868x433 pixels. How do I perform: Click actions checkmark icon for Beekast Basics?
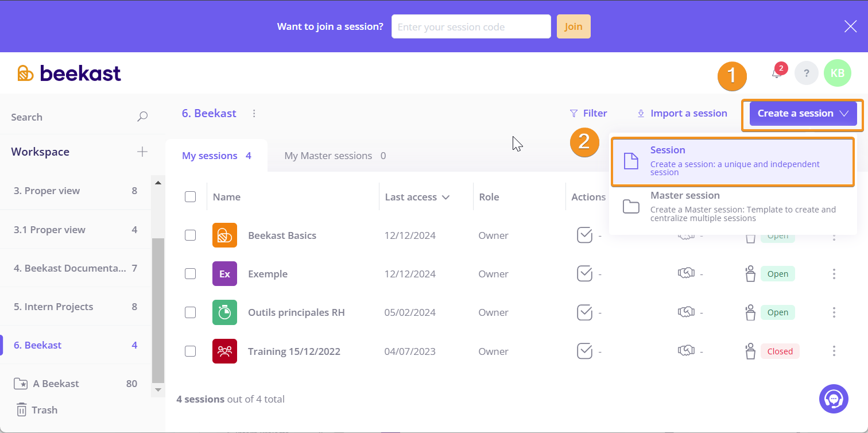(x=584, y=235)
